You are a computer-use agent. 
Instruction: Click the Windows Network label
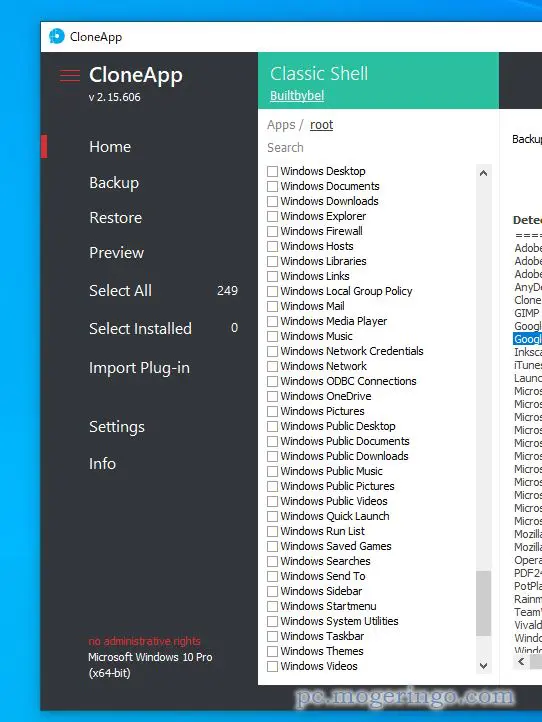[324, 366]
